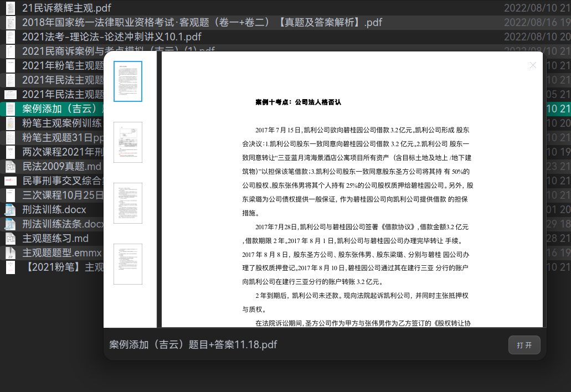Screen dimensions: 571x392
Task: Click preview filename 案例添加（吉云）题目+答案11.18.pdf
Action: pos(193,345)
